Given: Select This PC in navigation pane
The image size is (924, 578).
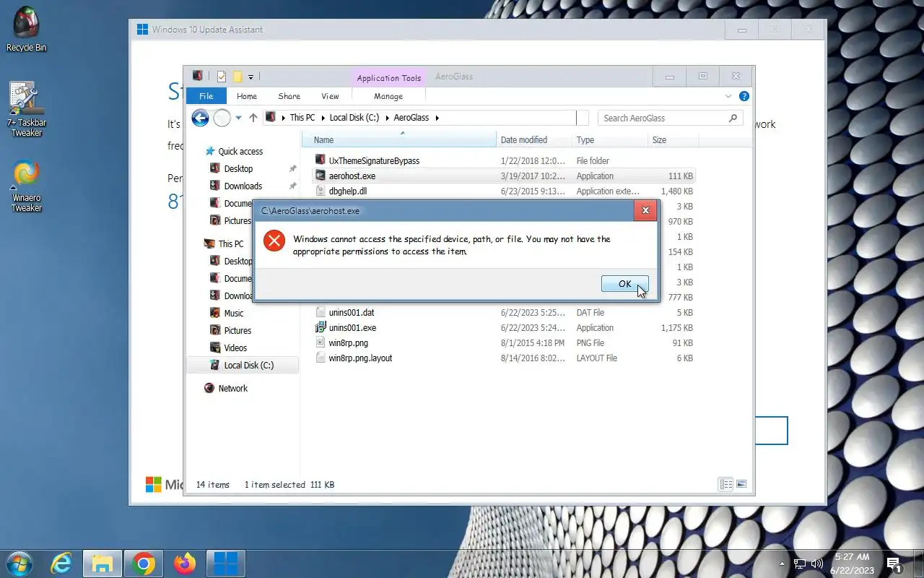Looking at the screenshot, I should click(x=231, y=244).
